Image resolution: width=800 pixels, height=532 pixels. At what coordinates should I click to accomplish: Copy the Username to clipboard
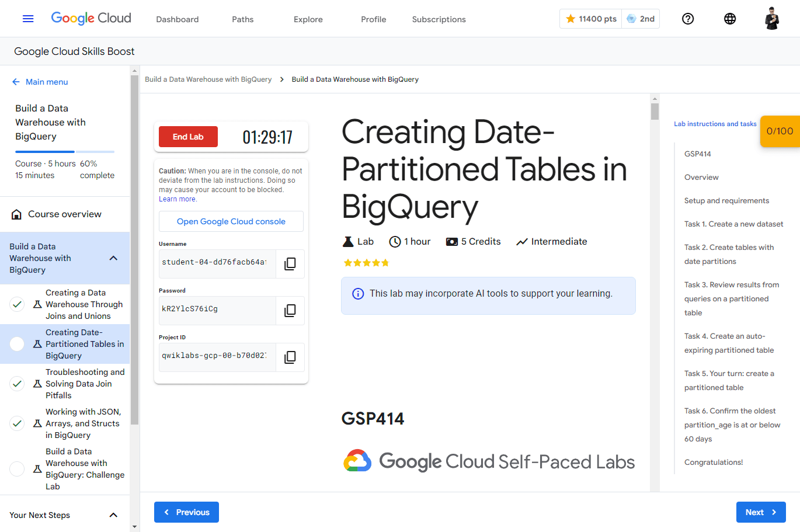290,264
